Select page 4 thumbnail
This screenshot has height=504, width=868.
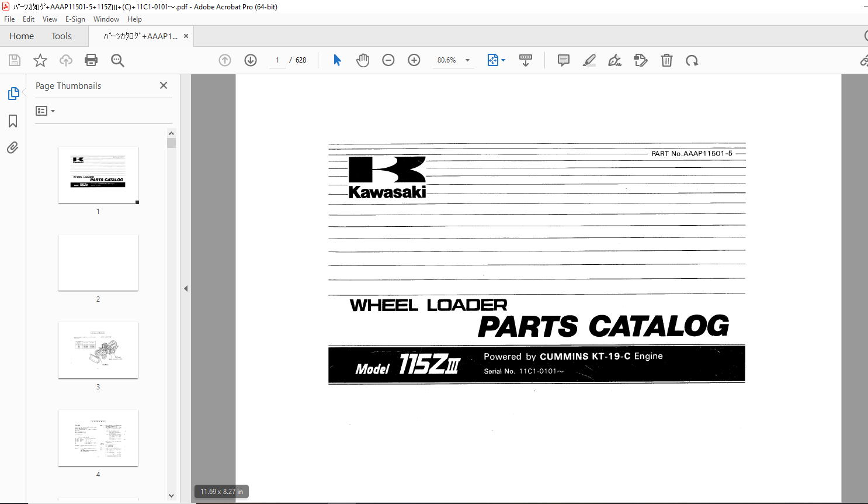tap(98, 438)
